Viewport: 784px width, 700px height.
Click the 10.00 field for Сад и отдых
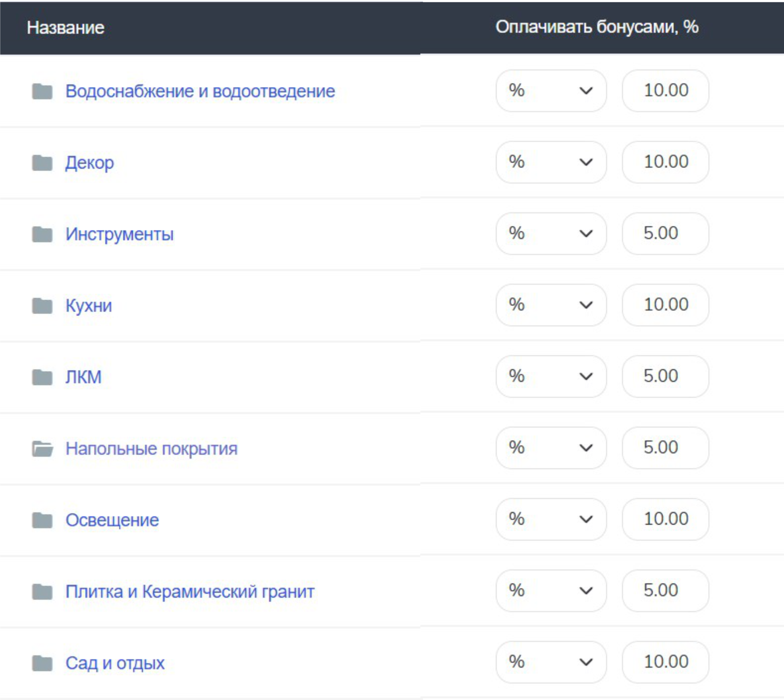point(665,662)
